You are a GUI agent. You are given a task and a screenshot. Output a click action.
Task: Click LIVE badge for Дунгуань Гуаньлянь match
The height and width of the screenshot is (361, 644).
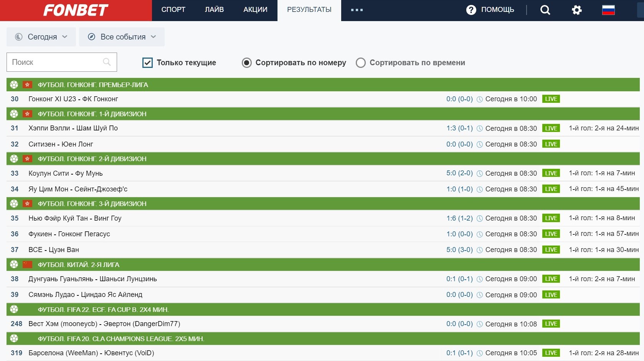551,279
